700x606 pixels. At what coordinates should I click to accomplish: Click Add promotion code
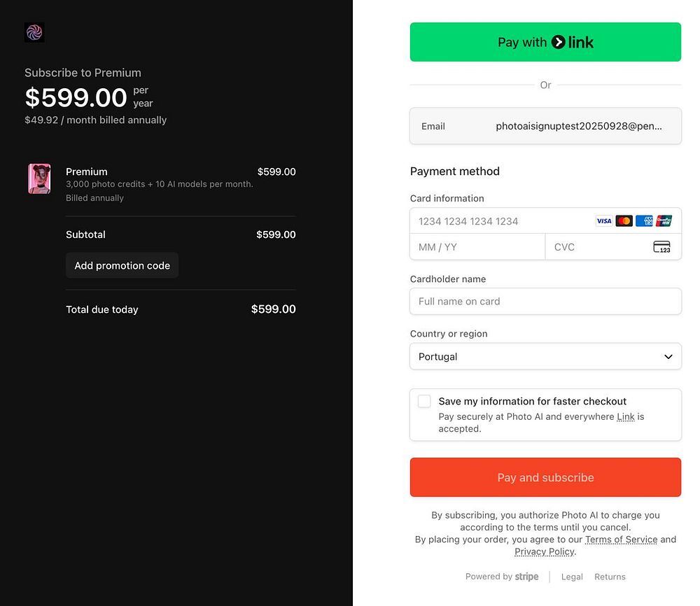122,265
